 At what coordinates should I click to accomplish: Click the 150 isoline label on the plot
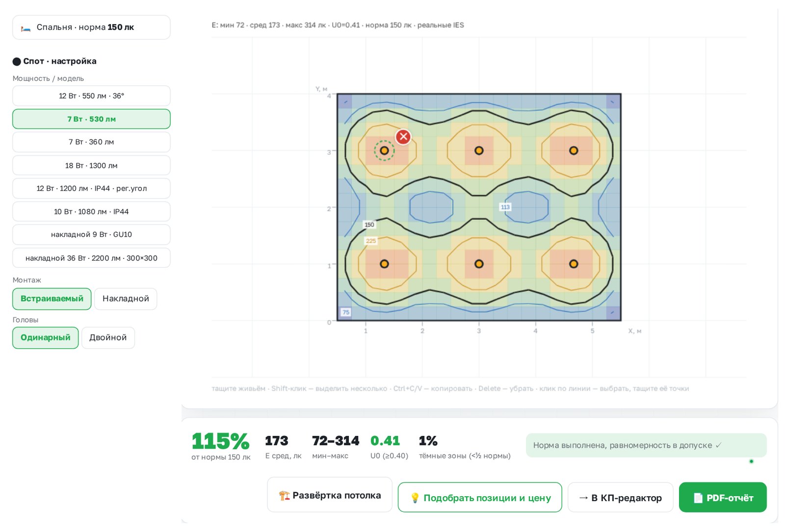pos(369,225)
